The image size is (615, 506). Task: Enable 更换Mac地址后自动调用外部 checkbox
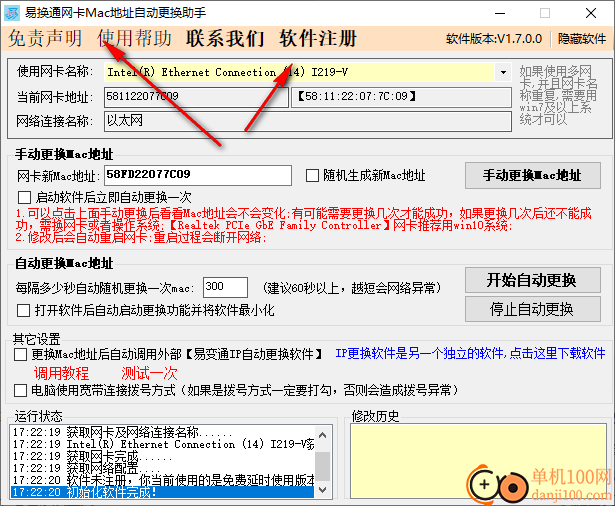(20, 355)
